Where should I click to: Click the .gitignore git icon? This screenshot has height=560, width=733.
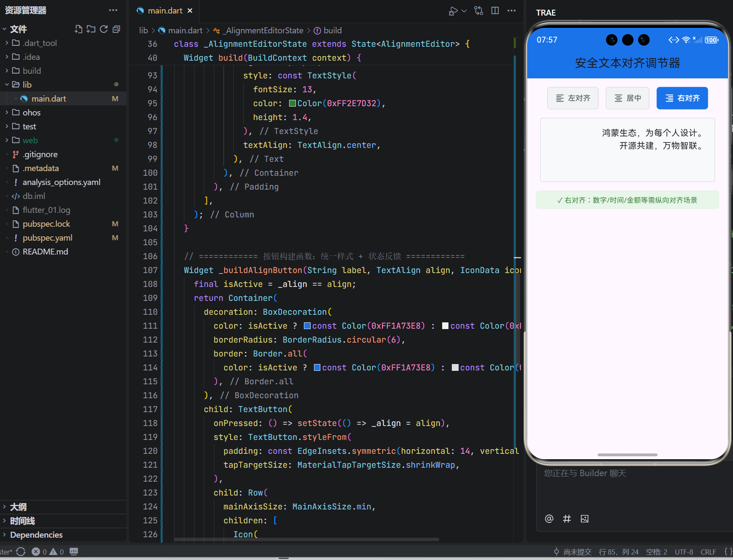(x=16, y=154)
